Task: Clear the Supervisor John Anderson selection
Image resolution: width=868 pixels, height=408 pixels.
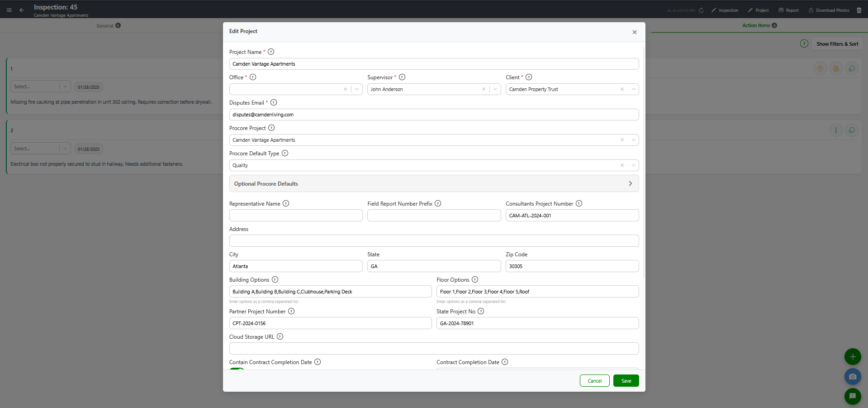Action: click(484, 89)
